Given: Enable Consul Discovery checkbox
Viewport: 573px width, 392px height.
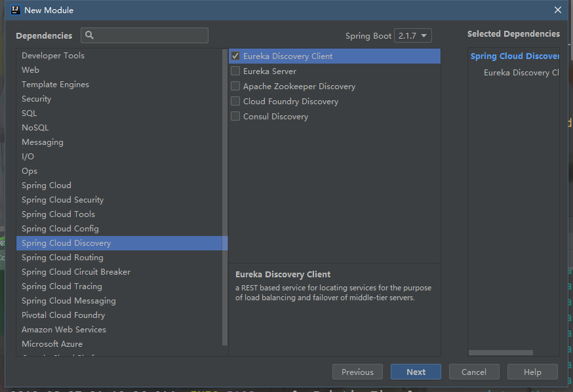Looking at the screenshot, I should pyautogui.click(x=235, y=116).
